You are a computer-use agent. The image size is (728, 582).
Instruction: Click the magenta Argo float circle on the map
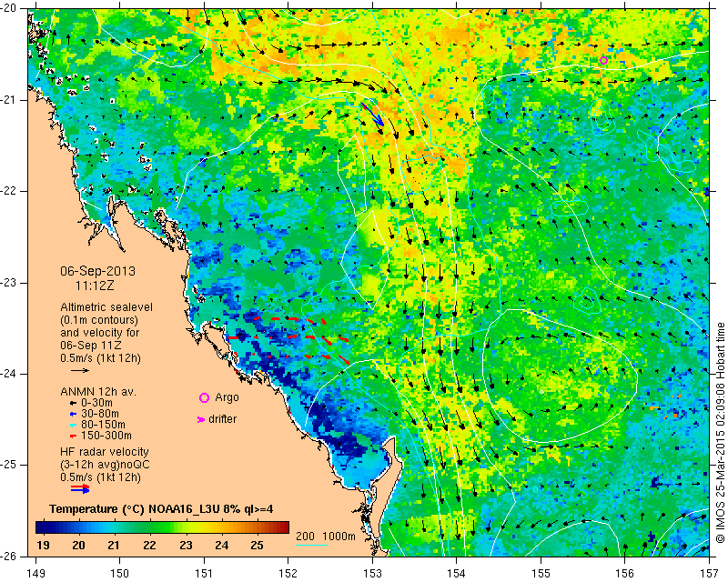point(603,60)
